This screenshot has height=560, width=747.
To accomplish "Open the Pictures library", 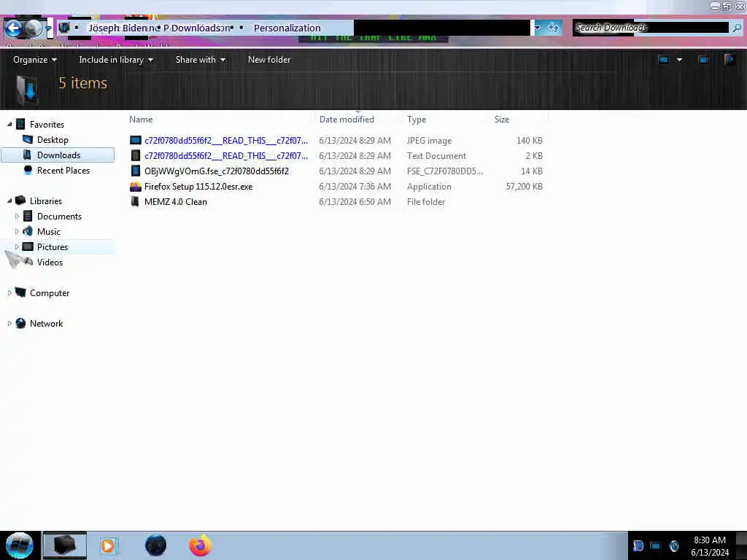I will coord(53,246).
